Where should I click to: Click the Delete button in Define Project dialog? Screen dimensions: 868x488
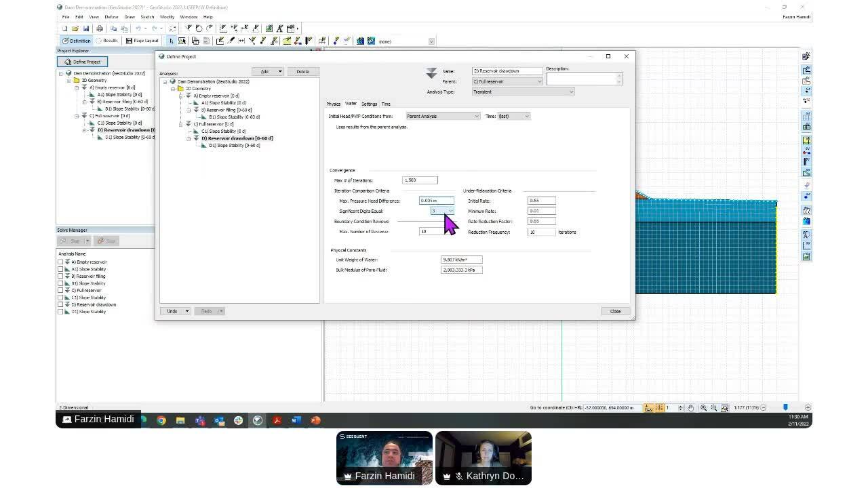[x=302, y=71]
